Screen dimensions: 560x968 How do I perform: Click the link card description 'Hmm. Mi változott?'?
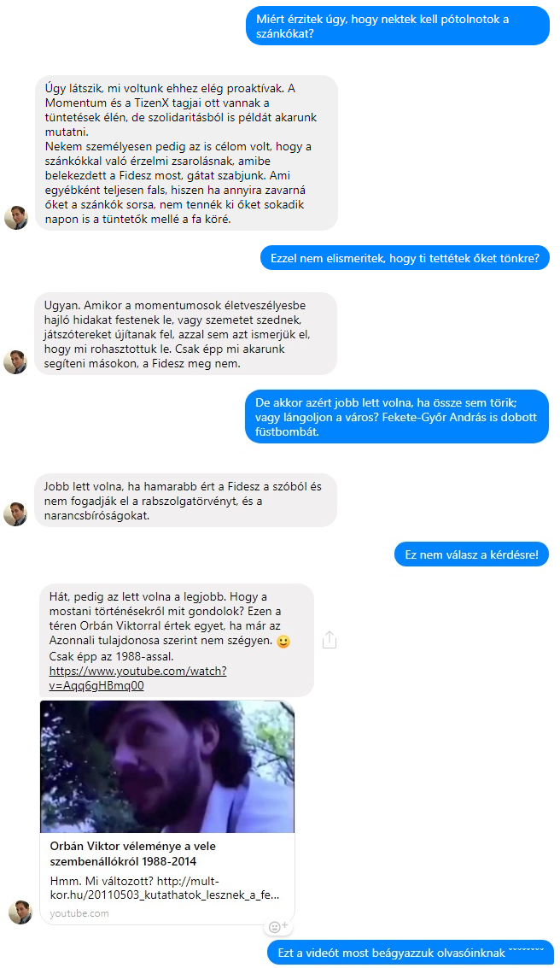(x=165, y=888)
